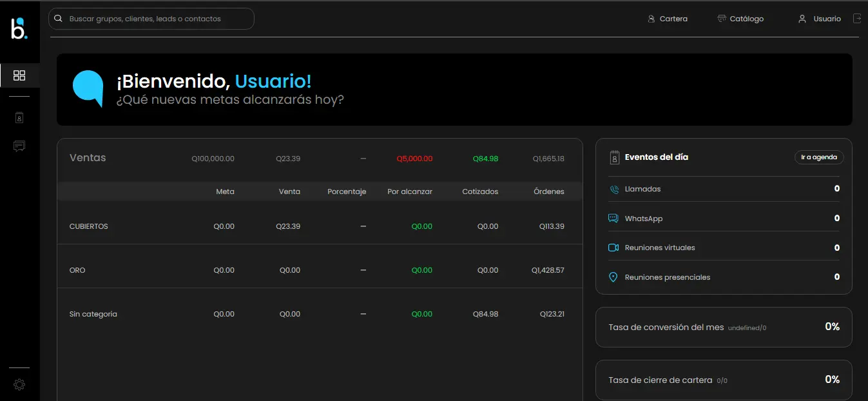868x401 pixels.
Task: Open the Usuario menu
Action: (820, 19)
